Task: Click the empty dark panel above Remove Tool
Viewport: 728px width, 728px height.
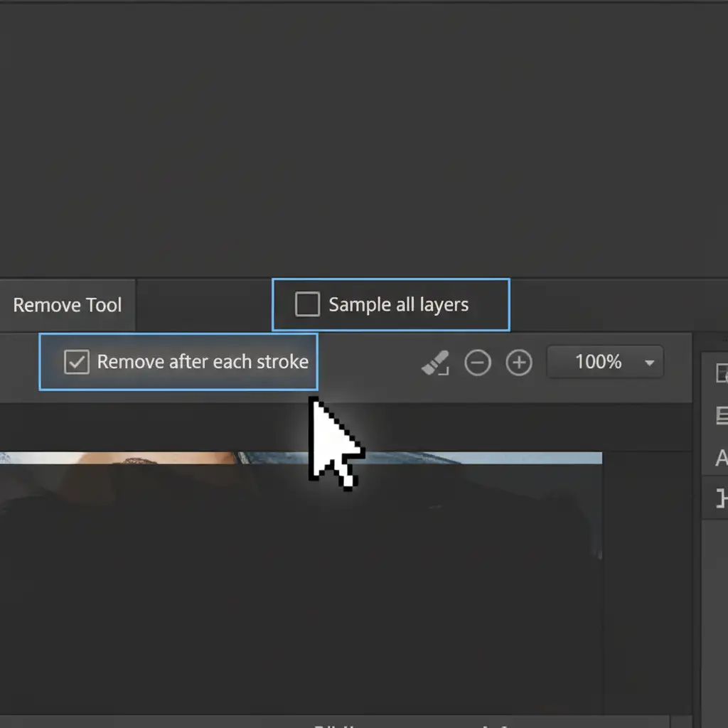Action: click(355, 142)
